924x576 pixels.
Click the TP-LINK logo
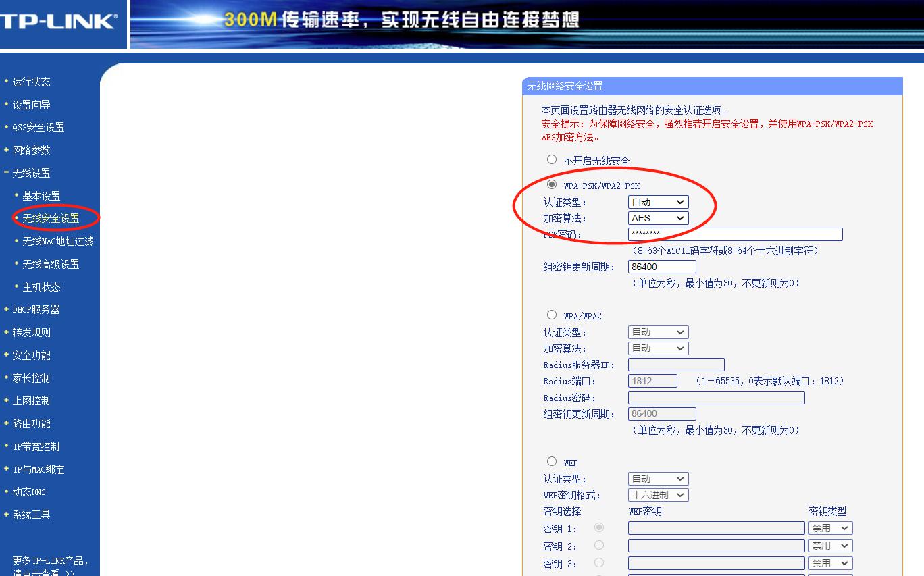point(57,22)
